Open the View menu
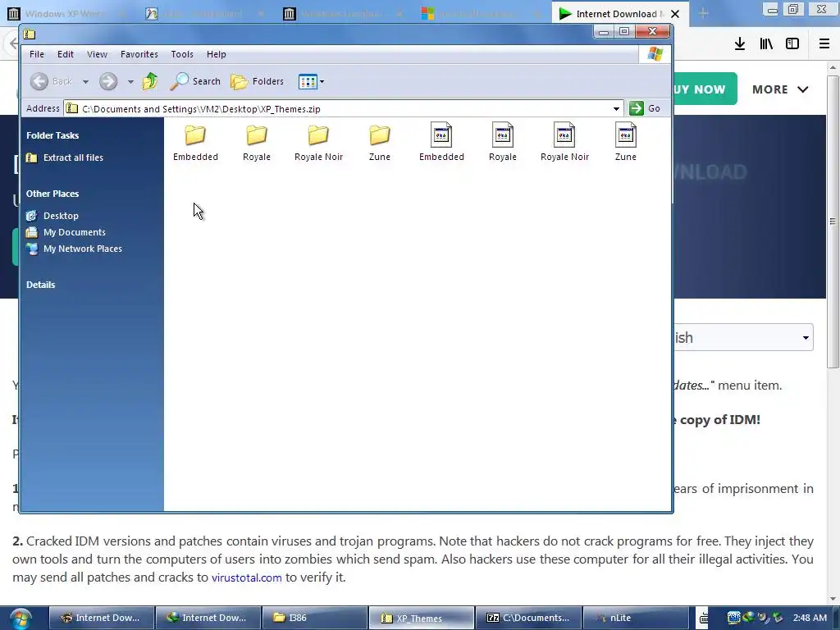840x630 pixels. click(x=97, y=54)
